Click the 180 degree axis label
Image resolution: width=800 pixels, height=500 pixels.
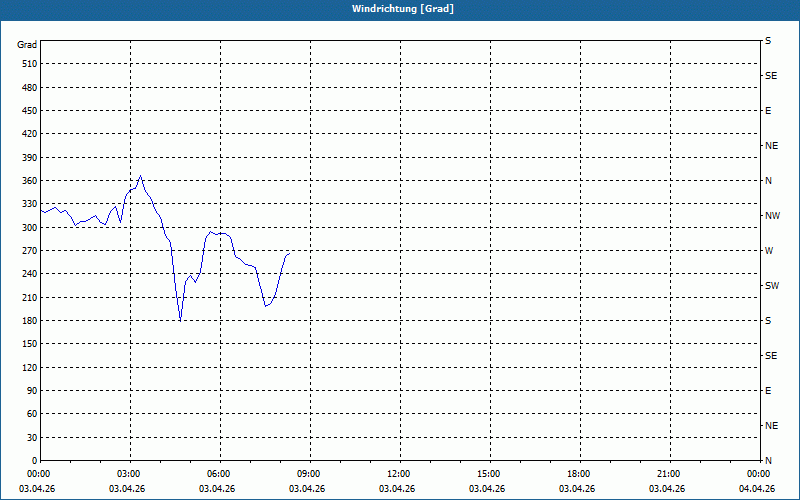(x=30, y=321)
